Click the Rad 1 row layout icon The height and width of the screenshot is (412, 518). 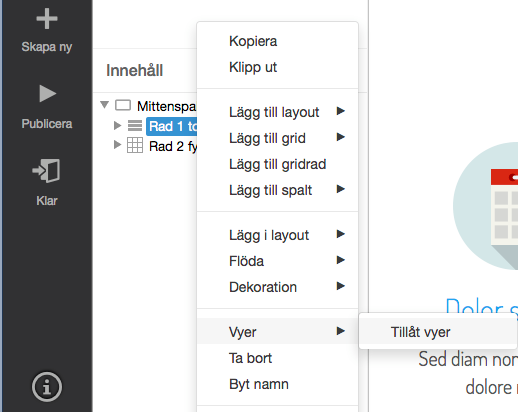[x=135, y=126]
